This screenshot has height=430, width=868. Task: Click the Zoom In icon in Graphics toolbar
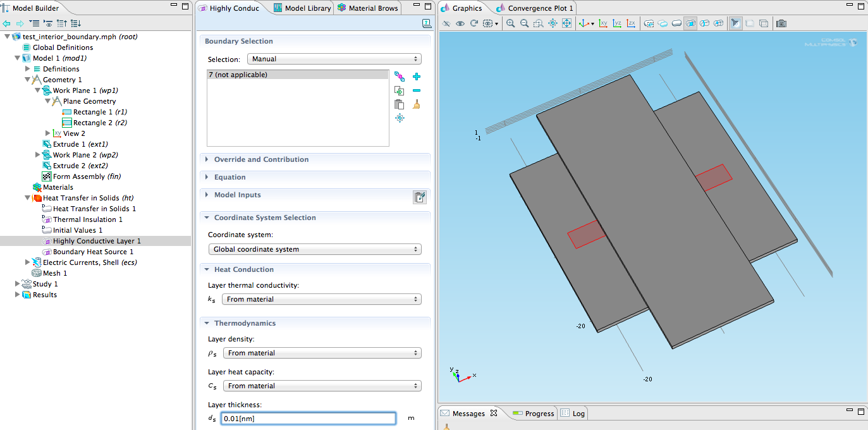coord(510,23)
